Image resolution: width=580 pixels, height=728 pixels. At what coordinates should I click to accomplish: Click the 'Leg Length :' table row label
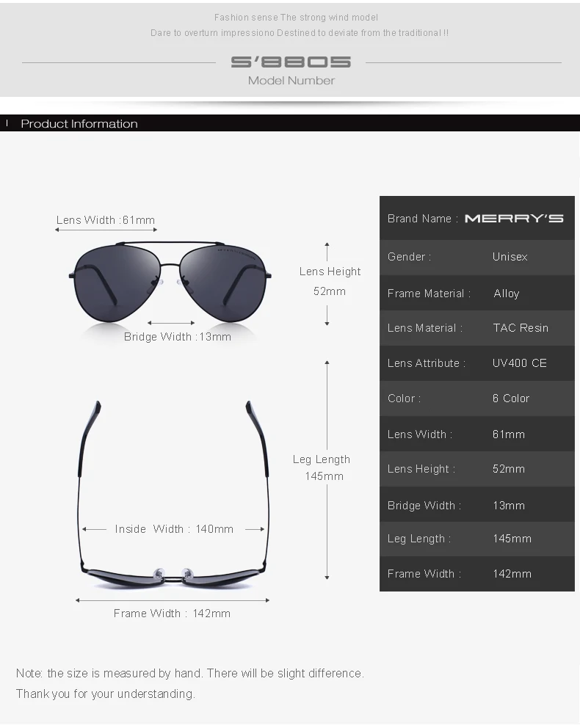(x=419, y=539)
